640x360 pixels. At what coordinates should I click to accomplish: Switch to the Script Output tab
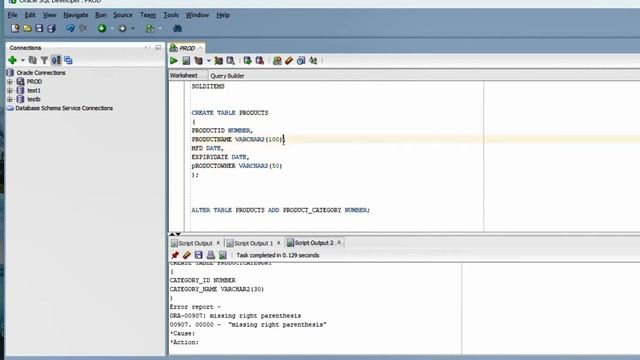click(196, 243)
